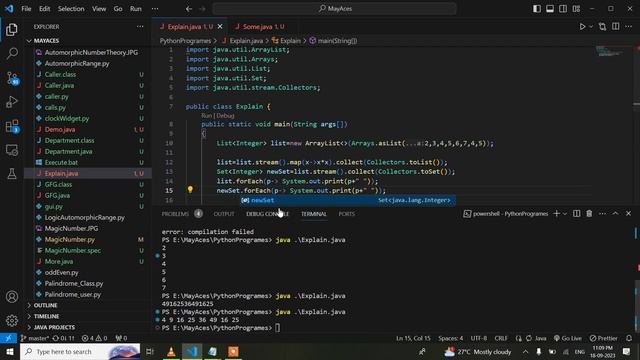Open the Selection menu

pos(71,9)
